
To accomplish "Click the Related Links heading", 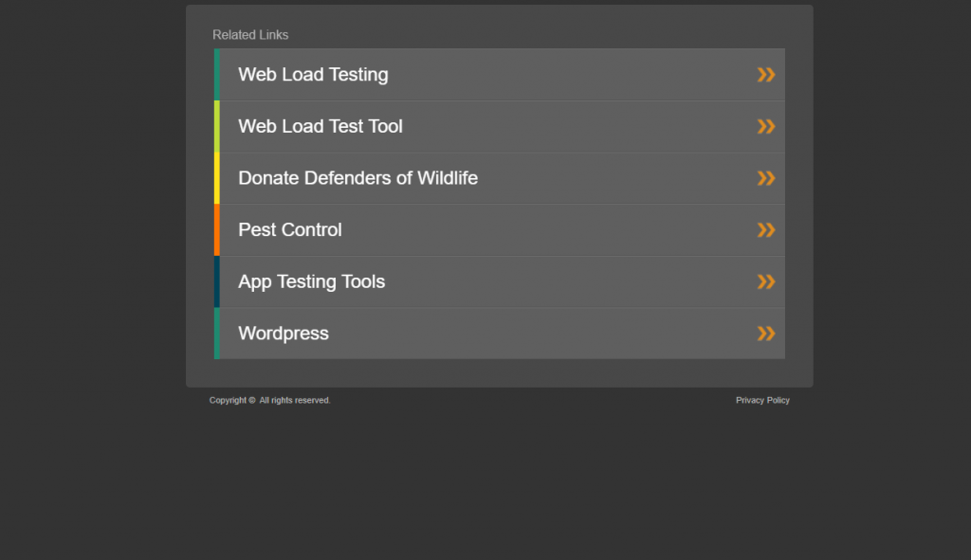I will [x=249, y=34].
